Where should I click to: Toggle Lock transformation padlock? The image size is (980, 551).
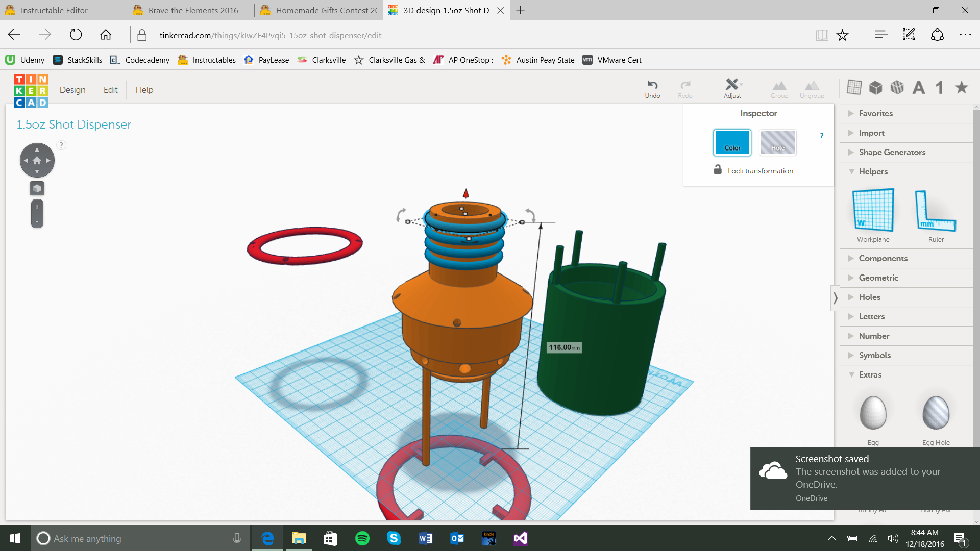(x=718, y=170)
